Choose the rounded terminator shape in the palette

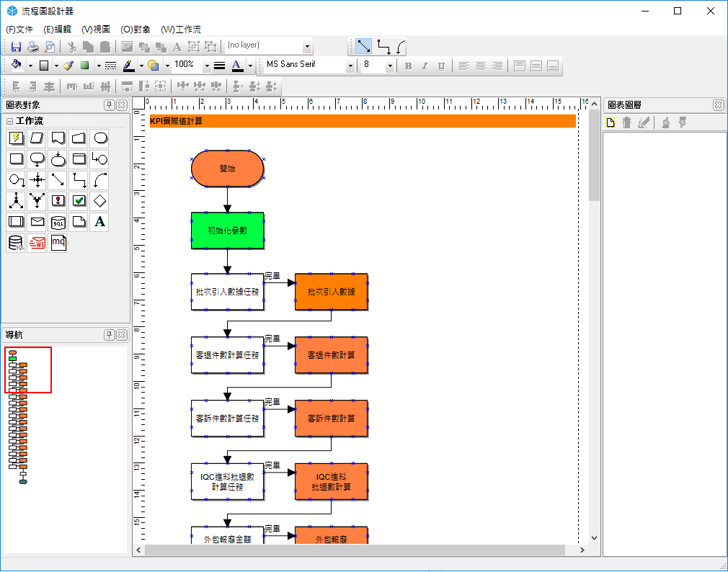coord(100,138)
